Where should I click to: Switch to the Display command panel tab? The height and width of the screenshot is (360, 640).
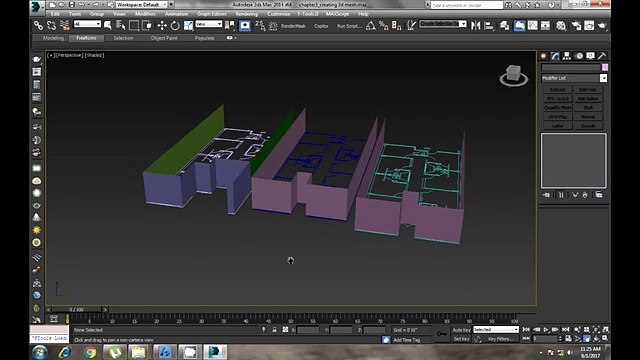[591, 56]
